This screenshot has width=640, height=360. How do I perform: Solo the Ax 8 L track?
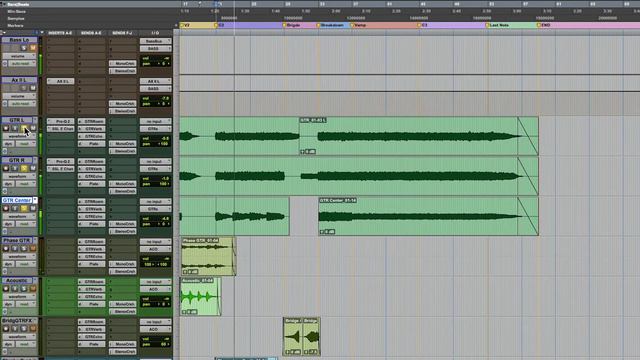click(x=24, y=88)
